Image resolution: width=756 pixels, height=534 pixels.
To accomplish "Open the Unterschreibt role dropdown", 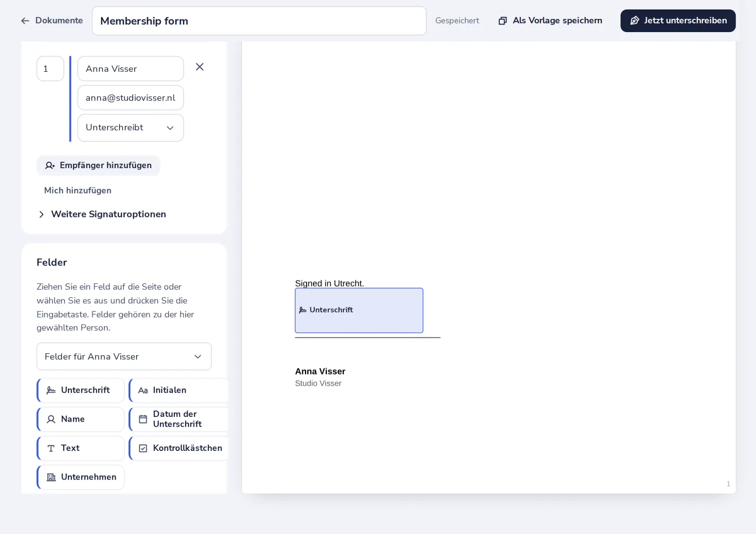I will pyautogui.click(x=130, y=127).
